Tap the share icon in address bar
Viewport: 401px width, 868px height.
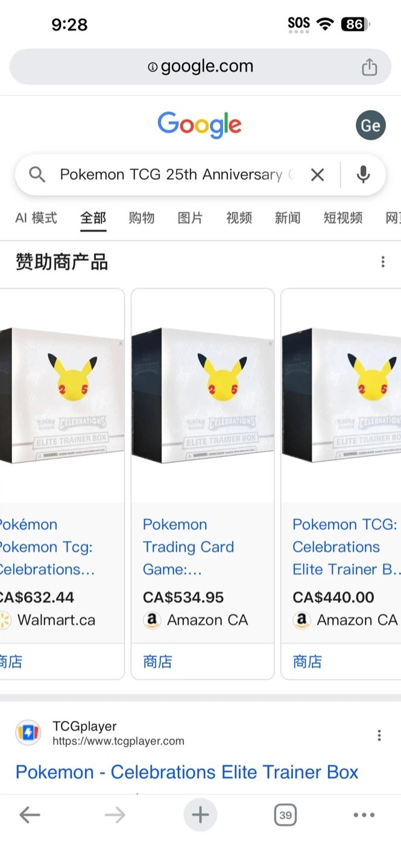pos(369,67)
